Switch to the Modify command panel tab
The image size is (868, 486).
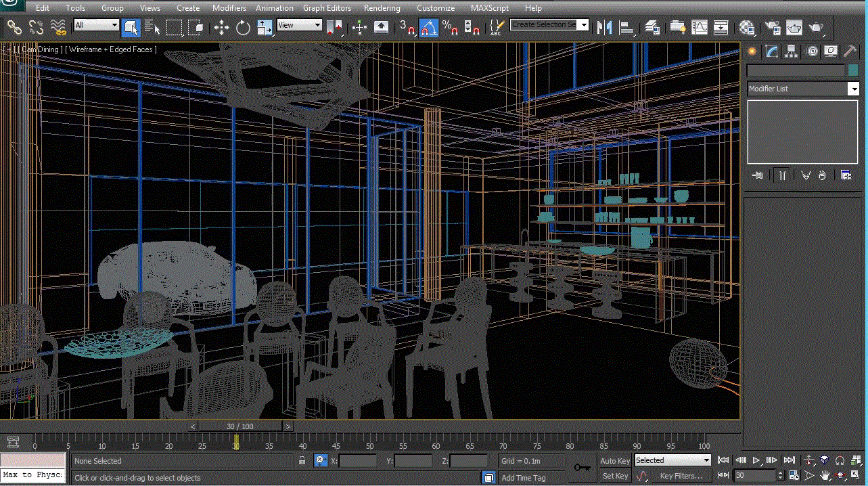(772, 51)
